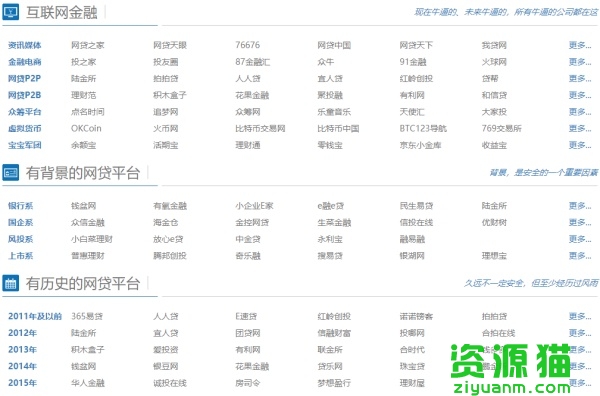Visit the 追梦网 link

coord(166,112)
